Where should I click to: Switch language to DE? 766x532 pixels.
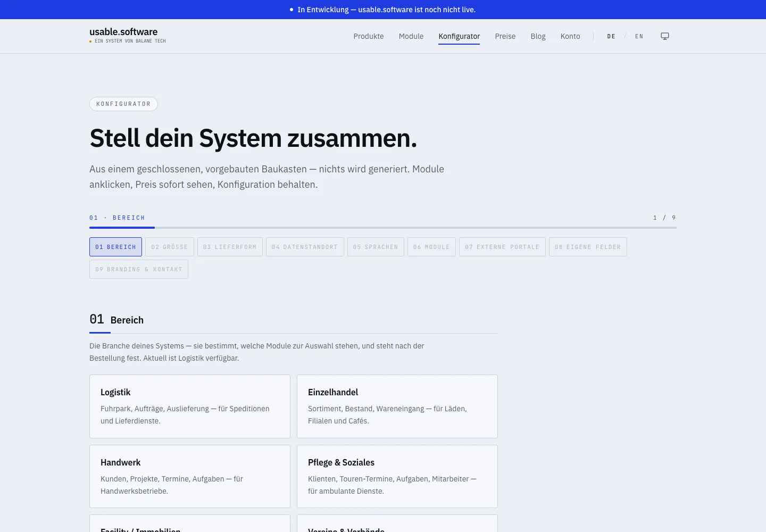tap(611, 36)
